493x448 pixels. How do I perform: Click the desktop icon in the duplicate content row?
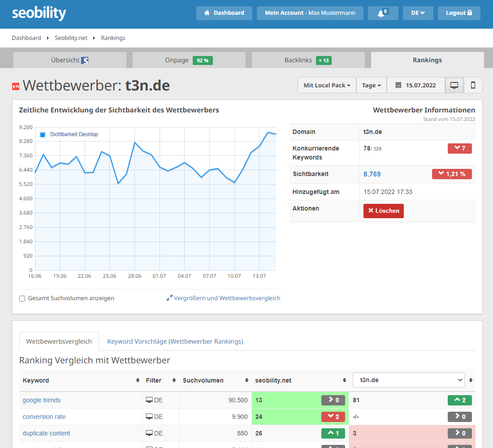click(x=149, y=433)
